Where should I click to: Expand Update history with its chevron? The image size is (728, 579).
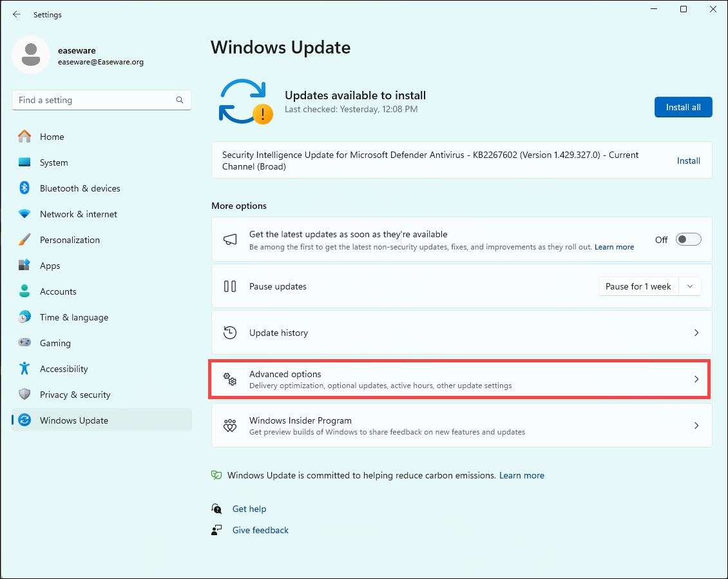click(x=696, y=333)
